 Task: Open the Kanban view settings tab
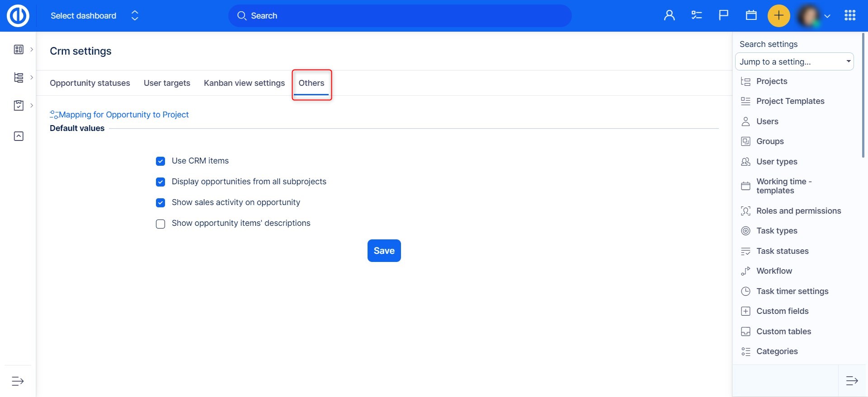[244, 83]
